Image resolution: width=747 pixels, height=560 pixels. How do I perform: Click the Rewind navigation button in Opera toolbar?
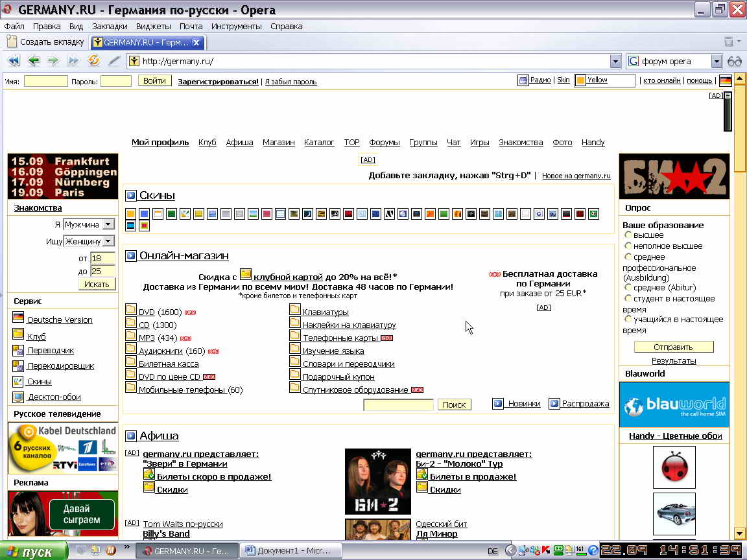coord(14,60)
